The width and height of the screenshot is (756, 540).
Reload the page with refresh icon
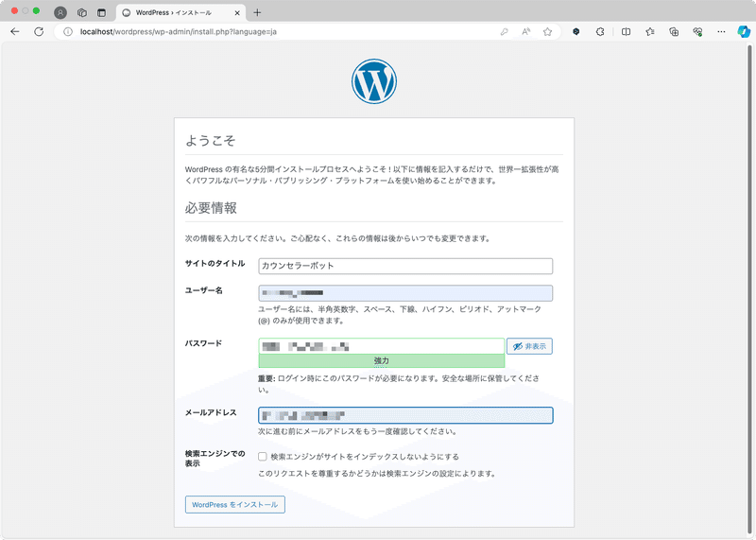coord(39,32)
